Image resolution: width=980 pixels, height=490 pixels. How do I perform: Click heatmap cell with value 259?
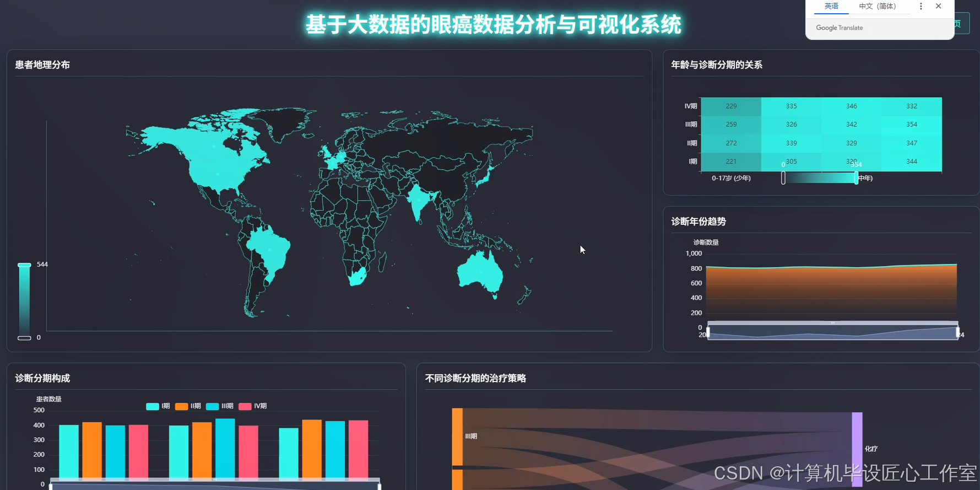(731, 125)
